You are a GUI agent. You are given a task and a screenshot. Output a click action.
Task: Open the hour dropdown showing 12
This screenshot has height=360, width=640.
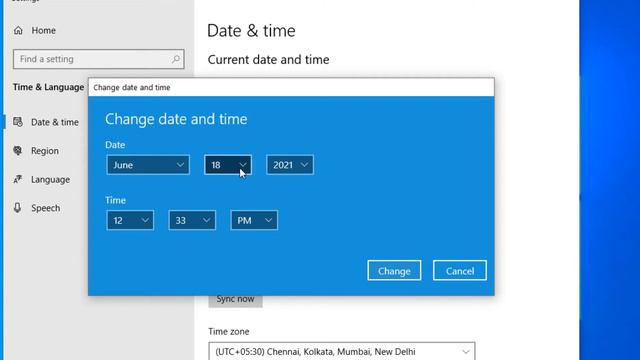[130, 220]
